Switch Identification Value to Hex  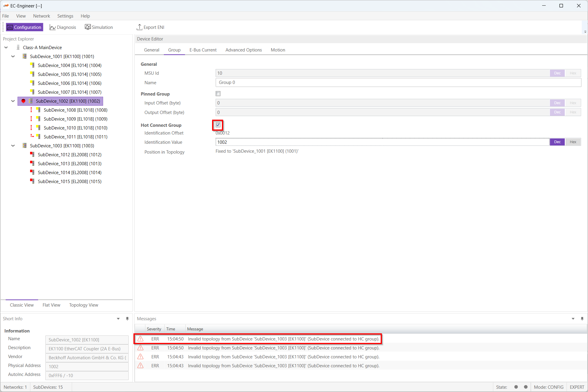pos(573,142)
